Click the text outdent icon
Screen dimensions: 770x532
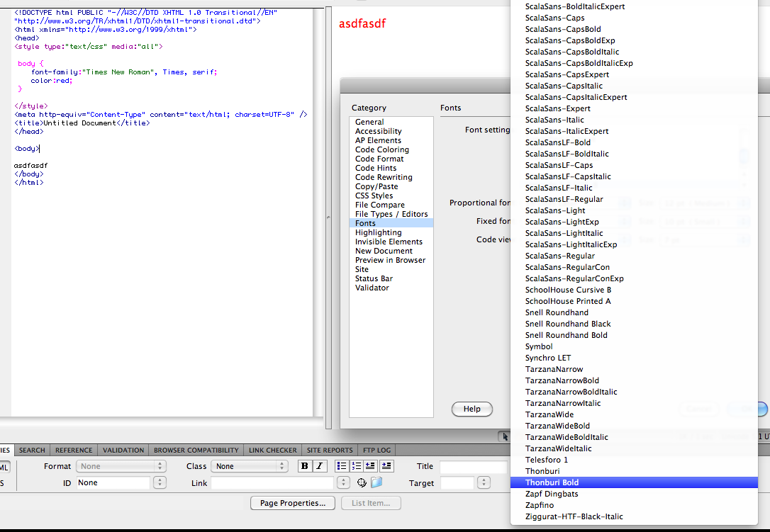(371, 466)
